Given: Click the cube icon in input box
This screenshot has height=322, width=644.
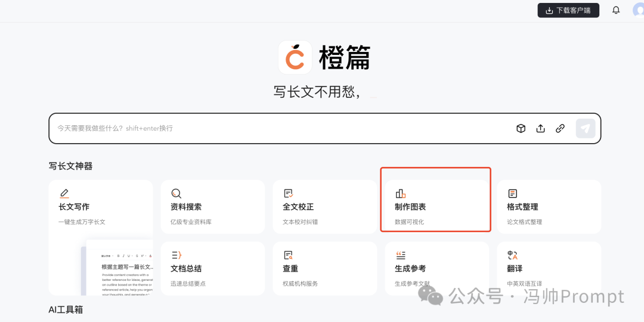Looking at the screenshot, I should click(x=521, y=128).
